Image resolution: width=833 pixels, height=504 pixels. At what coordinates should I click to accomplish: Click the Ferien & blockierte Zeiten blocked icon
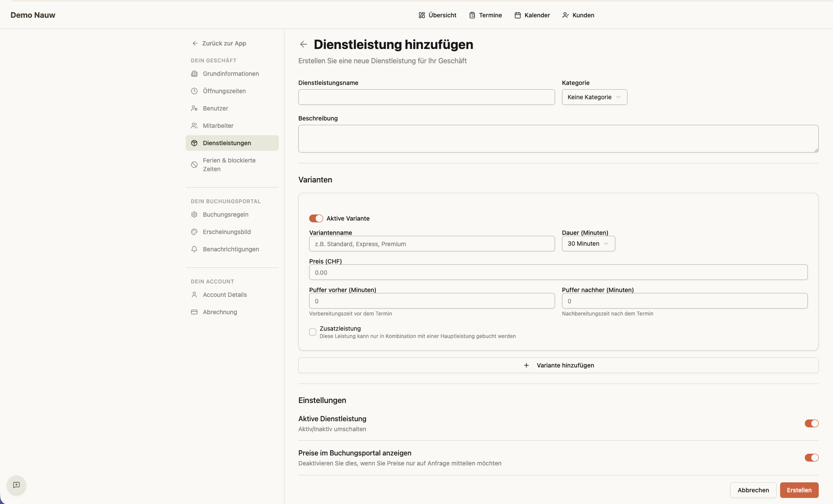[194, 165]
